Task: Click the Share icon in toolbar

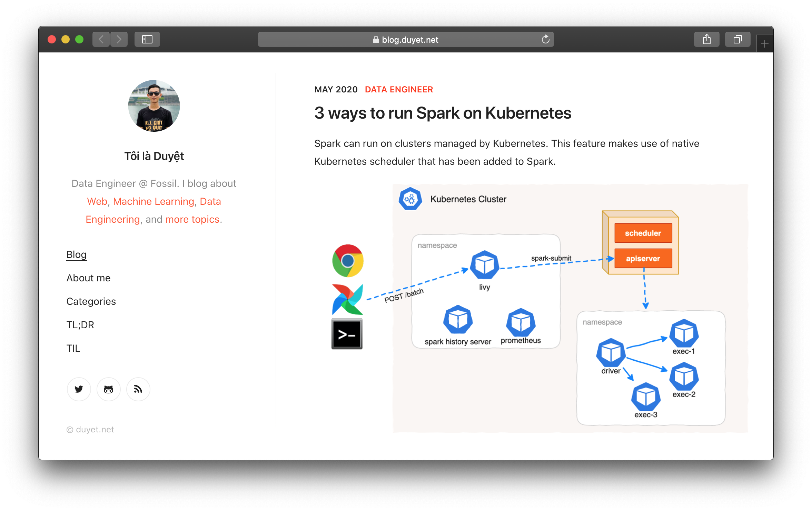Action: (x=706, y=40)
